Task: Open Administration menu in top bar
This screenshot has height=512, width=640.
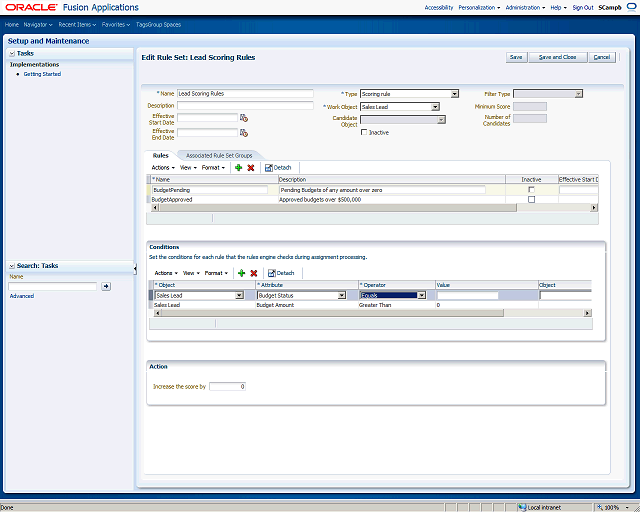Action: point(525,7)
